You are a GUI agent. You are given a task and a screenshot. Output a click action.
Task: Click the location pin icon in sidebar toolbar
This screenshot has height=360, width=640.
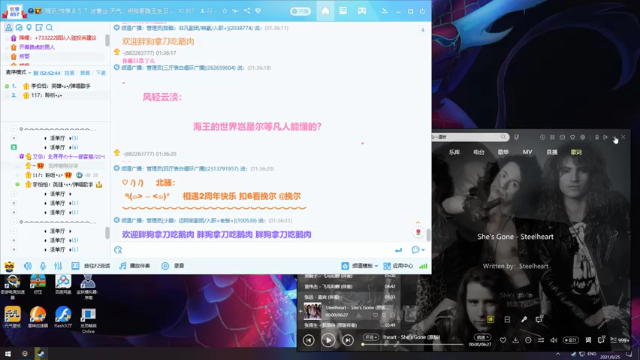coord(29,27)
